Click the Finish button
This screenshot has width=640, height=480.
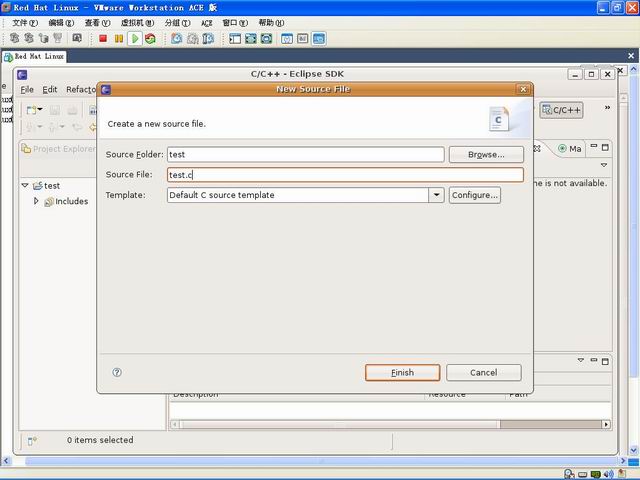pos(402,373)
